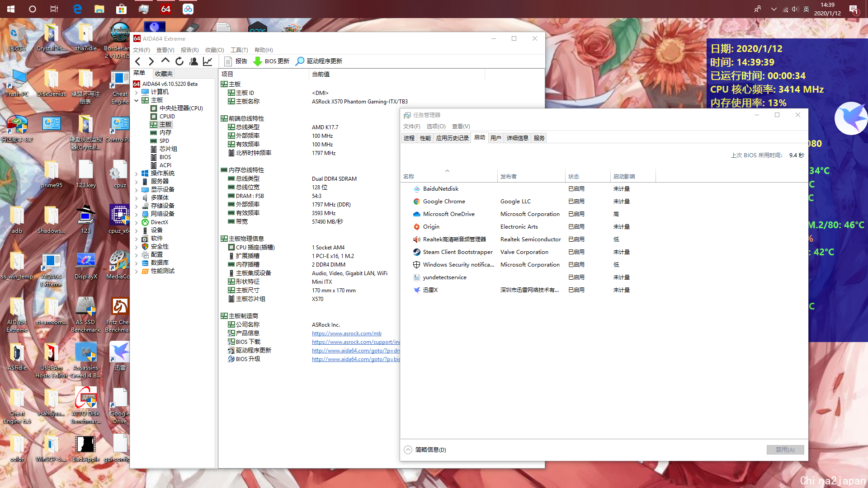Expand the 服务器 tree node
This screenshot has height=488, width=868.
point(137,182)
